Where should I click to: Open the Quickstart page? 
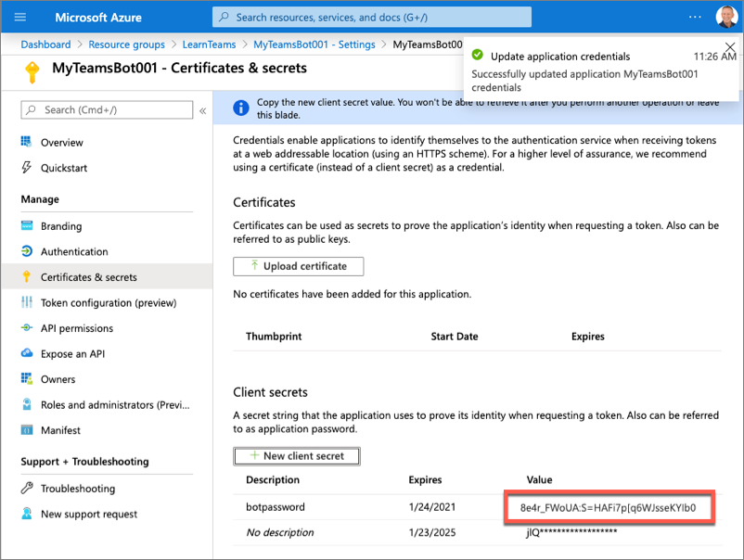click(x=64, y=168)
